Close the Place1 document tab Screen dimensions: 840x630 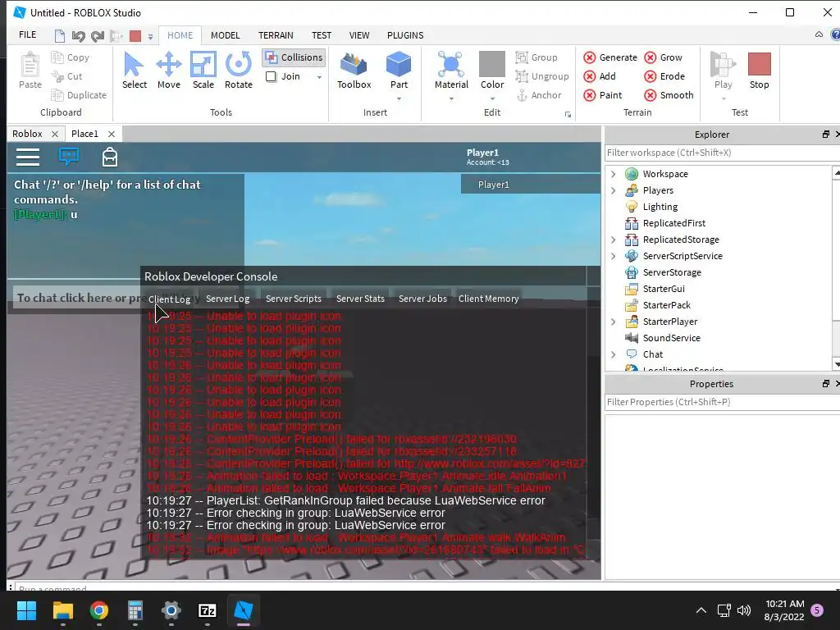(x=112, y=134)
